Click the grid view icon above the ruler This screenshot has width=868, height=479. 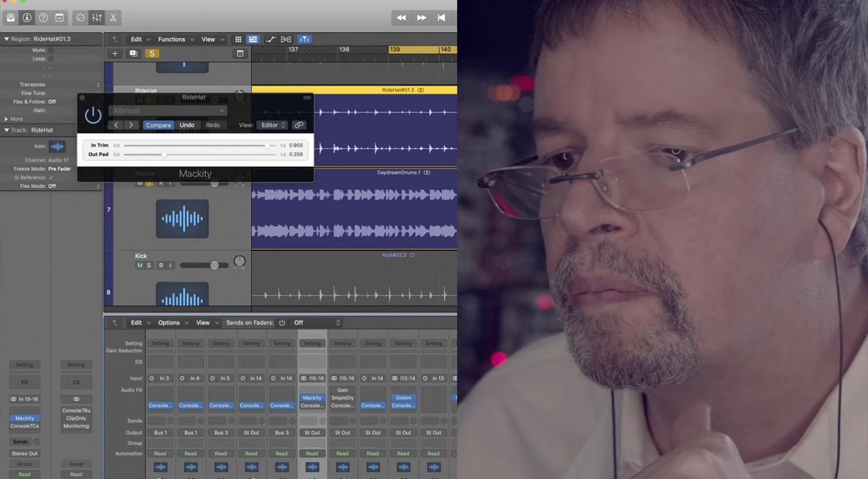click(x=238, y=39)
